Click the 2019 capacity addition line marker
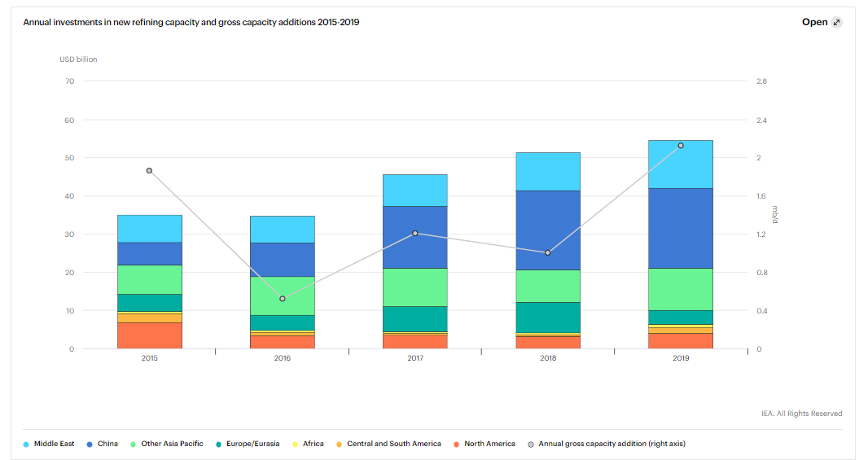This screenshot has height=460, width=868. point(681,146)
